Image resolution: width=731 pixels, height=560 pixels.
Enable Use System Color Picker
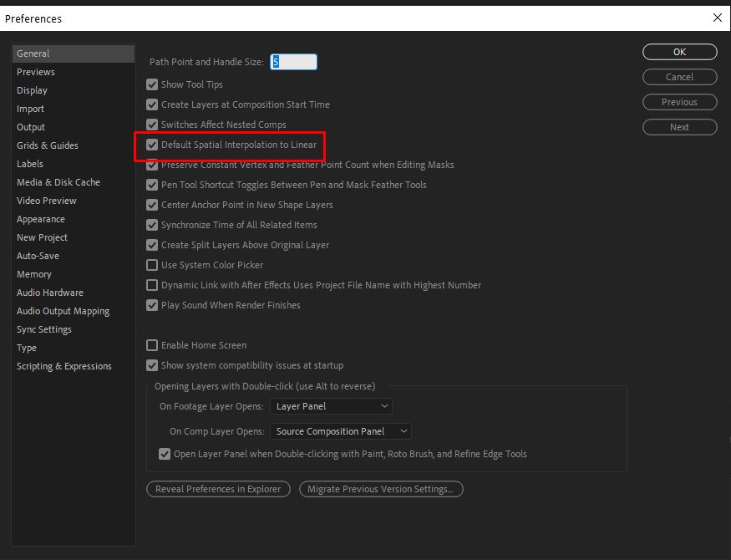click(x=152, y=265)
